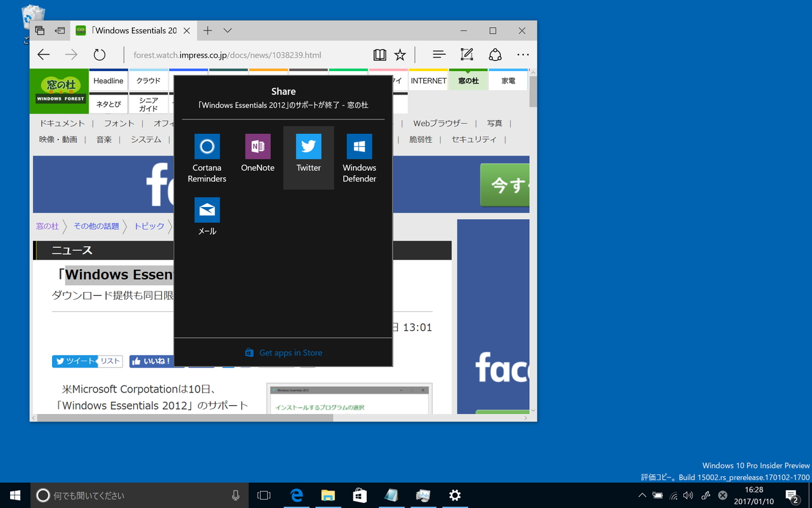The height and width of the screenshot is (508, 812).
Task: Select the Windows Essentials 20 browser tab
Action: [x=133, y=30]
